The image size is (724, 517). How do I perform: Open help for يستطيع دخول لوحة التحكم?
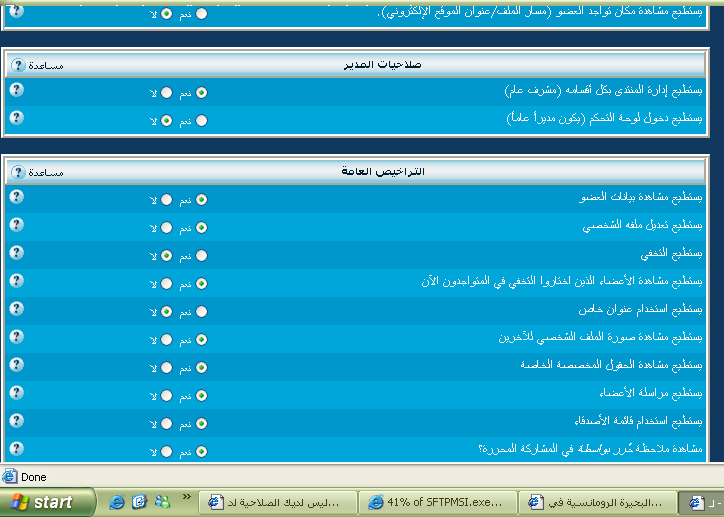pyautogui.click(x=16, y=118)
